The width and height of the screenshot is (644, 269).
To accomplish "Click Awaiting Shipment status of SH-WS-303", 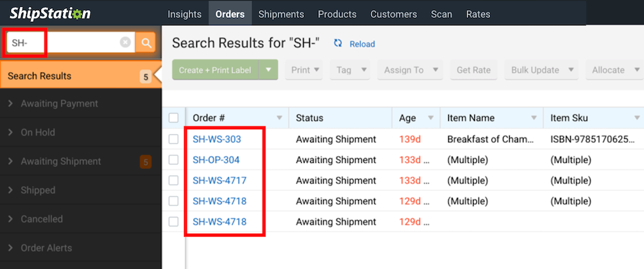I will click(x=336, y=139).
